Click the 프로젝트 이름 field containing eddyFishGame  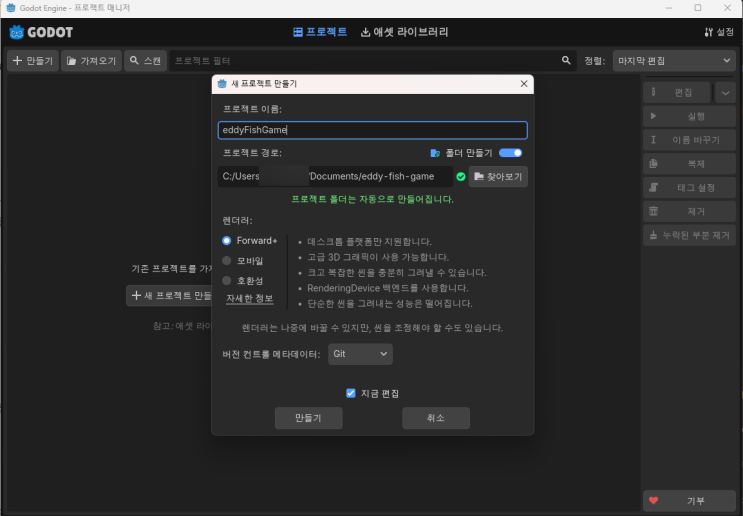tap(372, 130)
